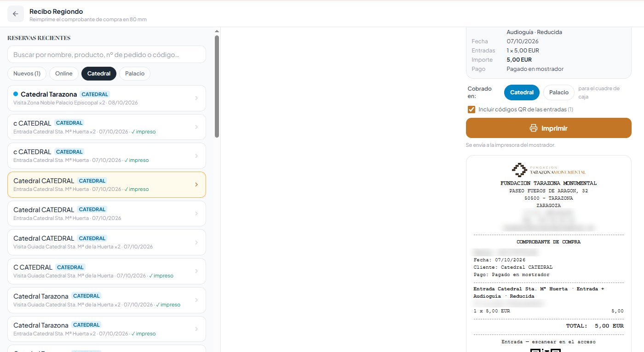
Task: Open chevron of highlighted Catedral CATEDRAL reservation
Action: 196,185
